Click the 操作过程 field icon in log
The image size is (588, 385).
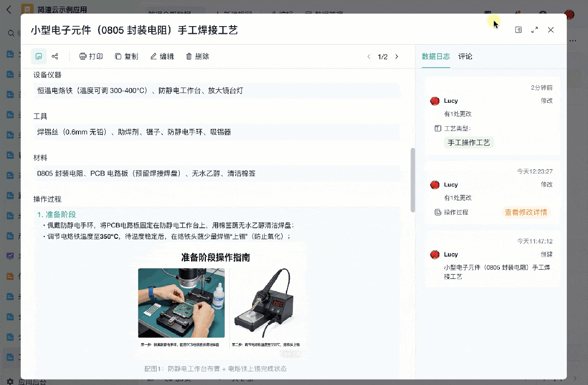coord(438,212)
